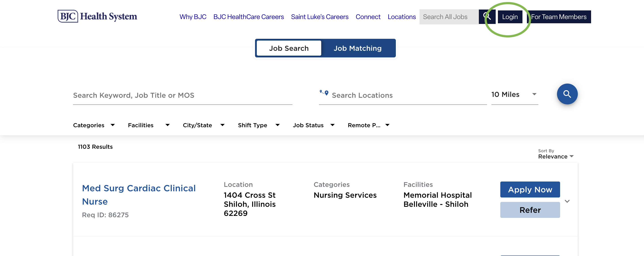Select the Job Search tab
The height and width of the screenshot is (256, 644).
coord(289,48)
